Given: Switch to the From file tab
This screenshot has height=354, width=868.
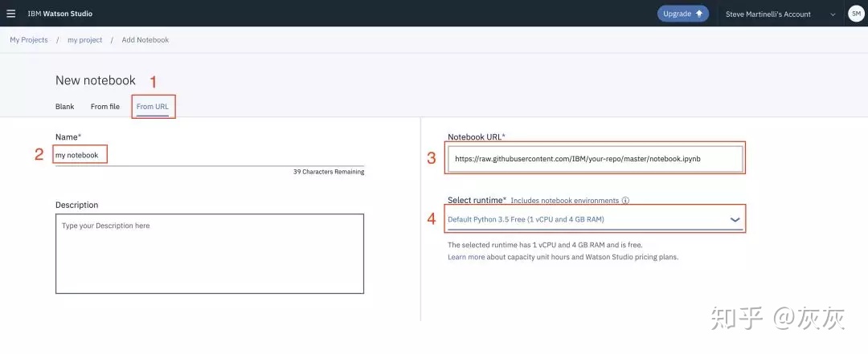Looking at the screenshot, I should 105,107.
